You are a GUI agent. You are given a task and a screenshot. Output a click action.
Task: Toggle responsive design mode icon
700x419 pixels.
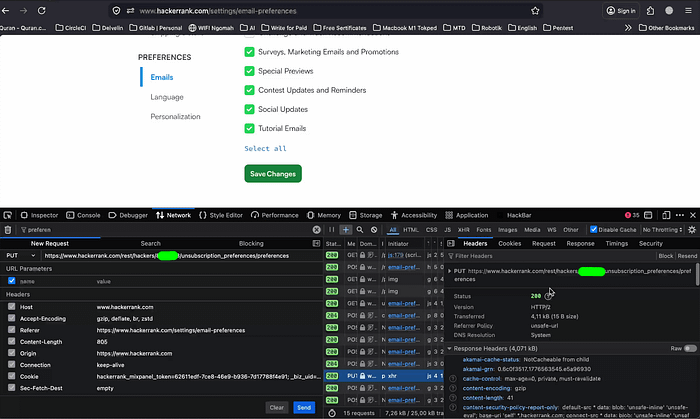pyautogui.click(x=666, y=215)
